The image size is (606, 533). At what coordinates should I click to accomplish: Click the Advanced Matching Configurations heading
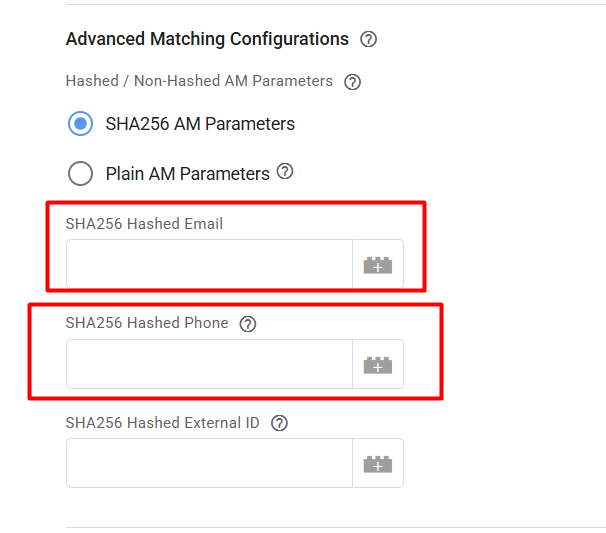point(207,40)
